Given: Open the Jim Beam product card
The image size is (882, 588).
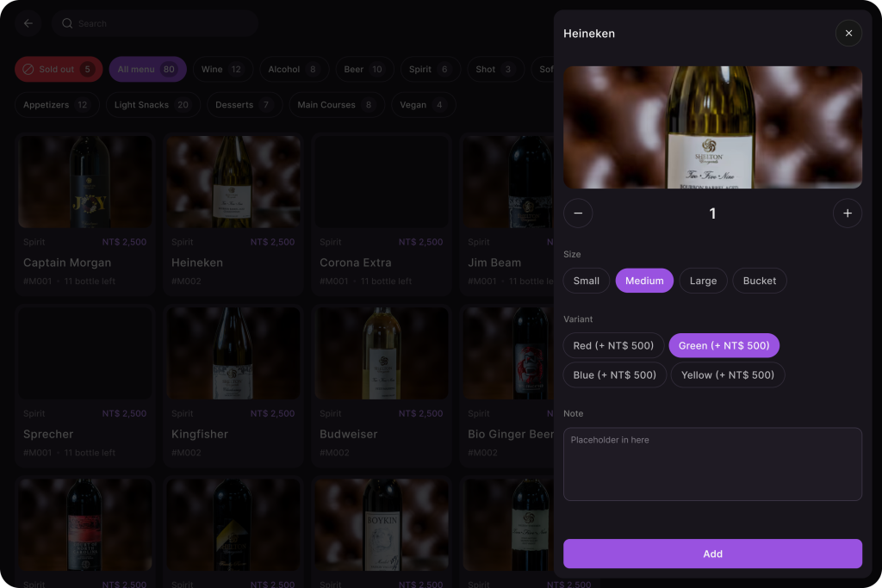Looking at the screenshot, I should pos(508,214).
